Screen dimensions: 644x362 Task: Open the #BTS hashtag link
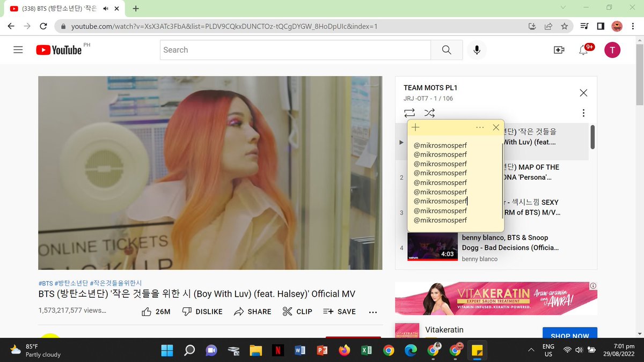(x=46, y=283)
